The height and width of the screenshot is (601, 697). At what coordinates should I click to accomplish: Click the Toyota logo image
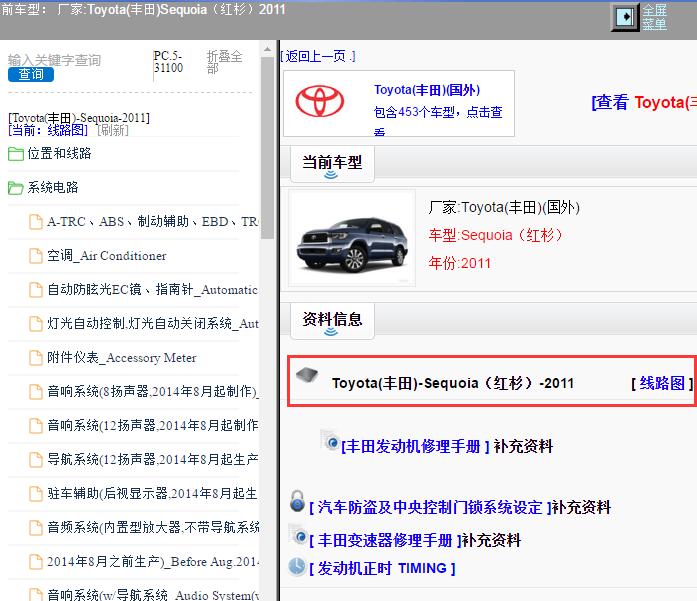(x=320, y=101)
